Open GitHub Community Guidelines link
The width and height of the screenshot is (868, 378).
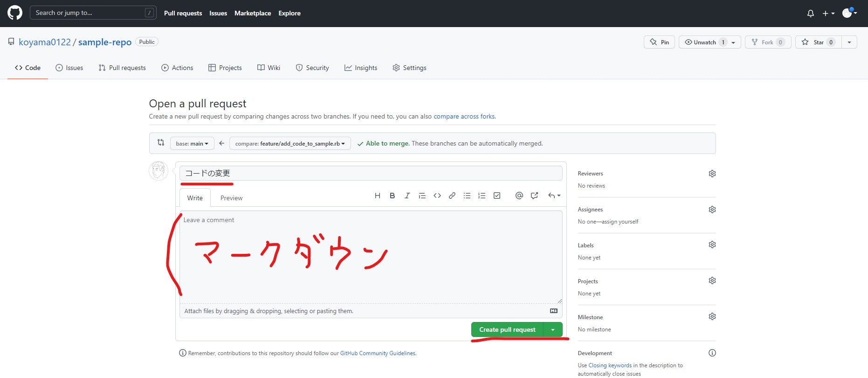coord(378,353)
